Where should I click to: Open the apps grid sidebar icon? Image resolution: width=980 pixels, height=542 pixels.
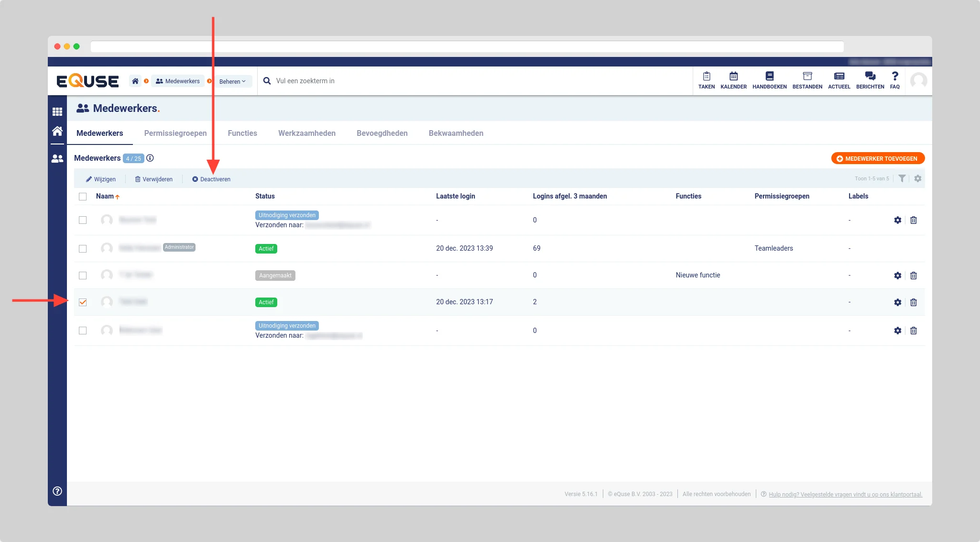click(x=57, y=111)
